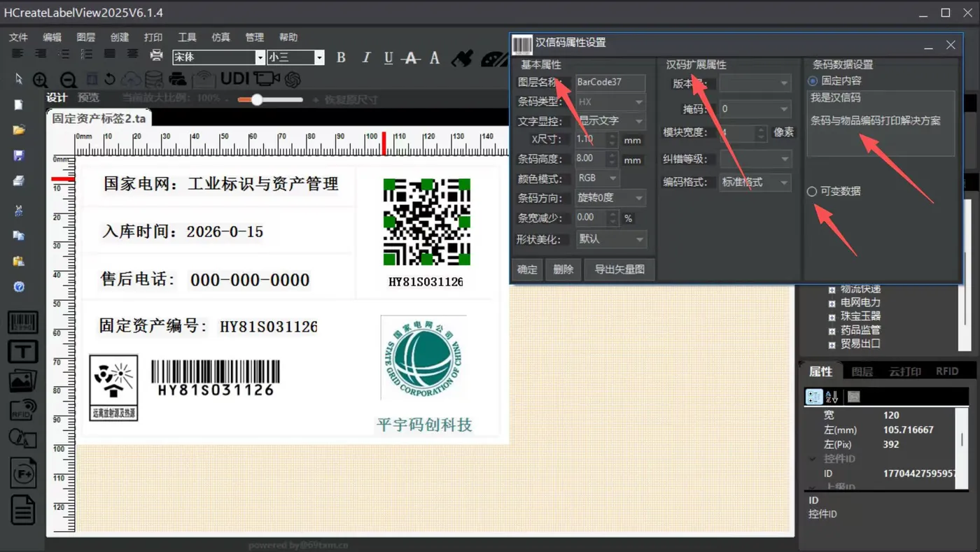Insert a text element from sidebar

tap(22, 351)
